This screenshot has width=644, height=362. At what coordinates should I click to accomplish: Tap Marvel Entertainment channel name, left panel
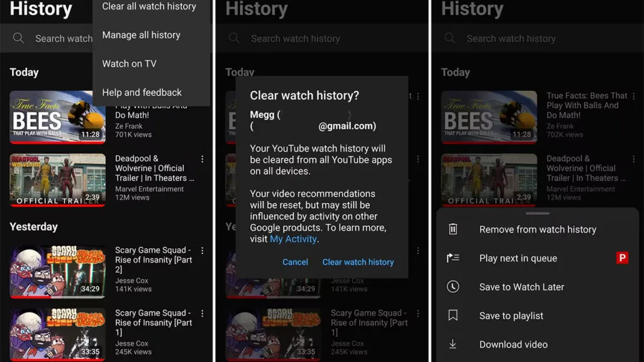tap(149, 189)
